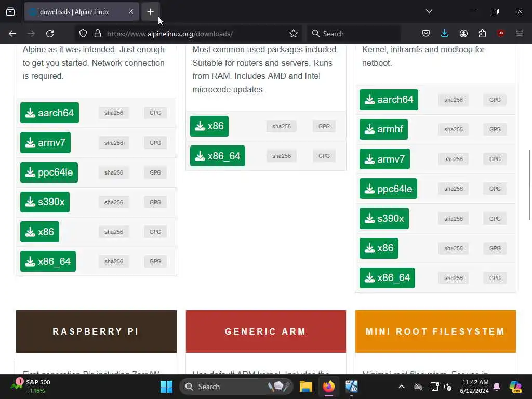Show site security padlock info

click(x=98, y=34)
